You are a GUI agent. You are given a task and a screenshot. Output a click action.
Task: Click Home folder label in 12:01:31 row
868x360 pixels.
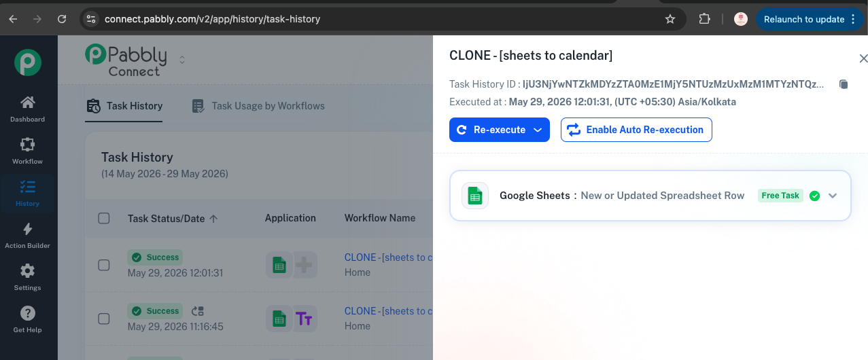coord(358,272)
